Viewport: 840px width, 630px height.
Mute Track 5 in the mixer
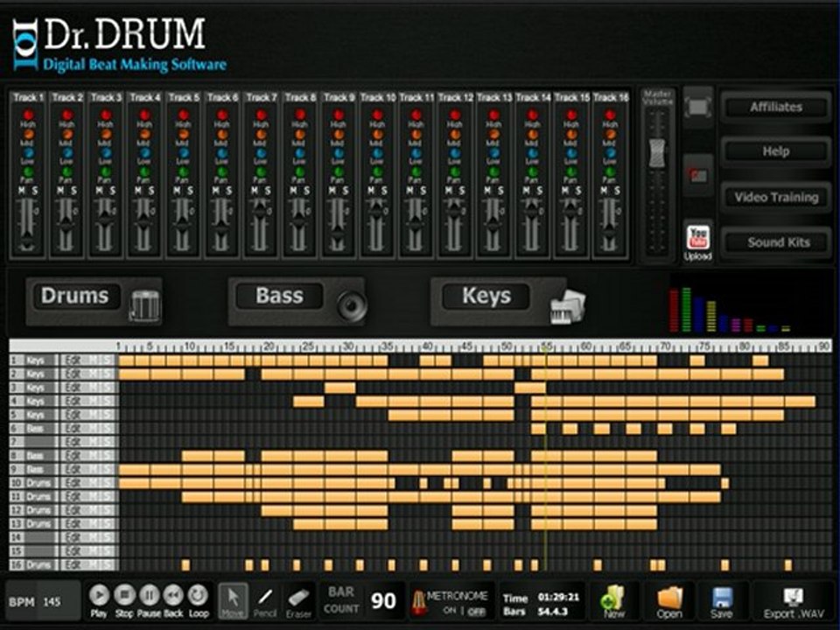tap(178, 191)
